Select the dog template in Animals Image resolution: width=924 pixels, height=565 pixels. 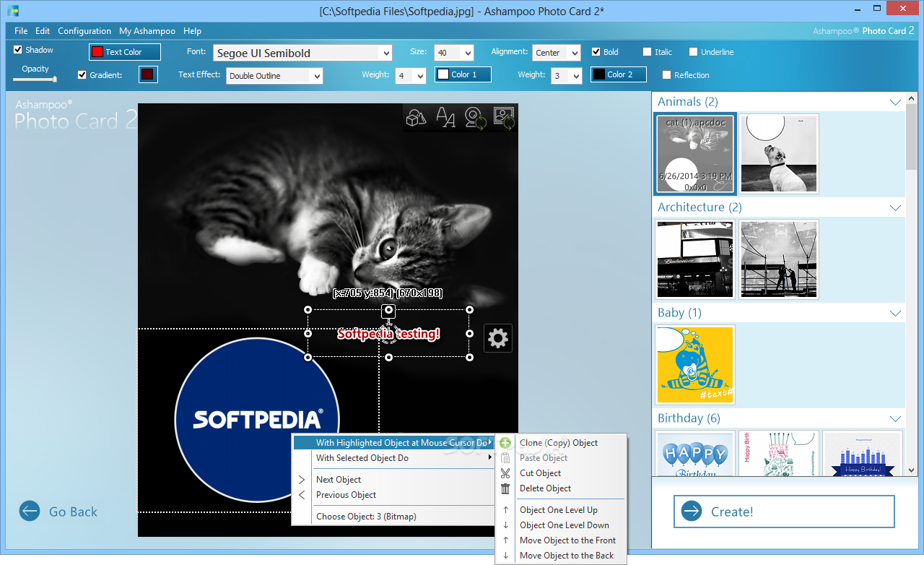(x=779, y=154)
